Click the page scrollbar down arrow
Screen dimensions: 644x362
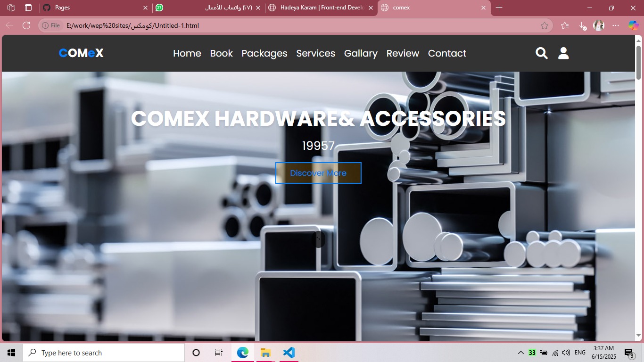pos(639,336)
